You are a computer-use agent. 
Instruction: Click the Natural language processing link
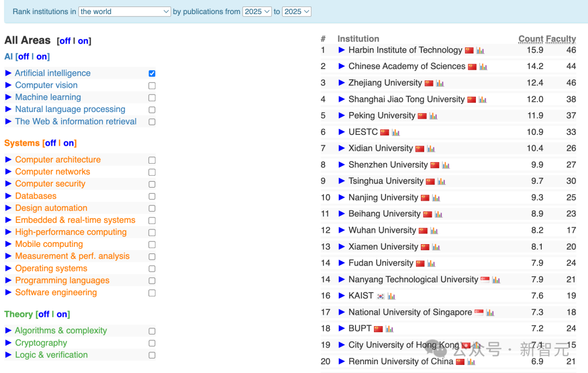coord(70,109)
